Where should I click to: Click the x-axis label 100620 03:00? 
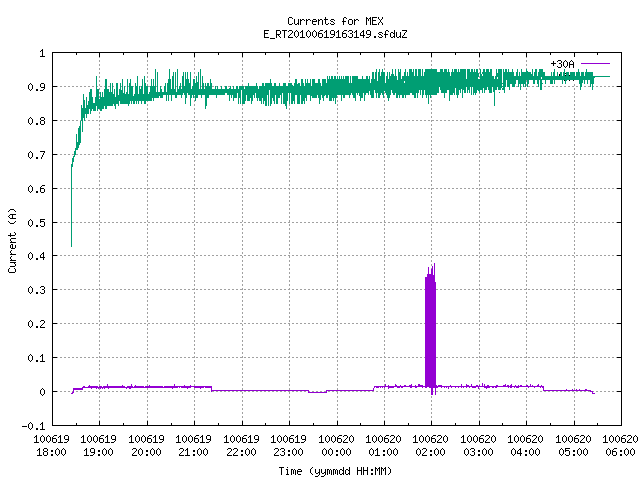(x=479, y=446)
